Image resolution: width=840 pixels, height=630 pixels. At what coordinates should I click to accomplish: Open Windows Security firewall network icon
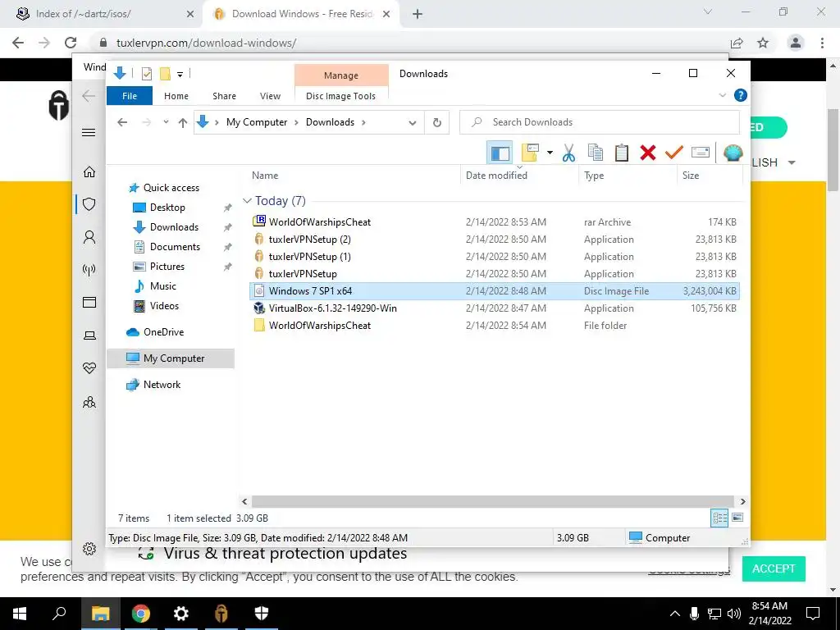point(89,269)
